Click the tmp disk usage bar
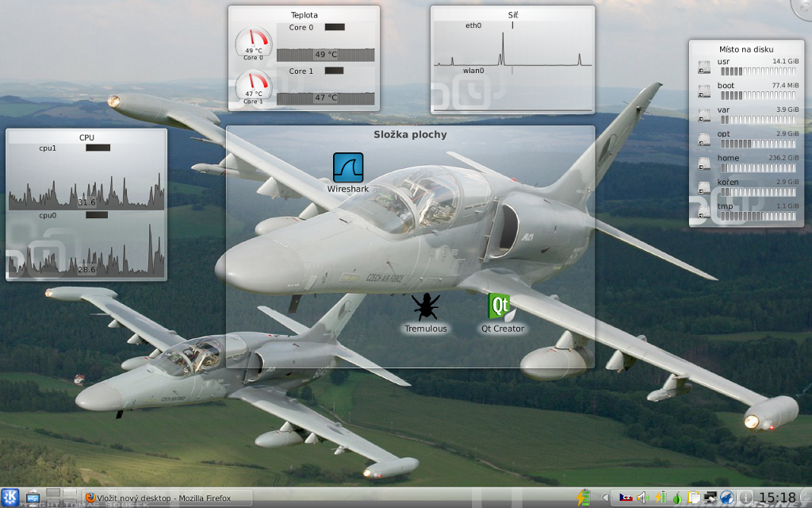812x508 pixels. (758, 216)
